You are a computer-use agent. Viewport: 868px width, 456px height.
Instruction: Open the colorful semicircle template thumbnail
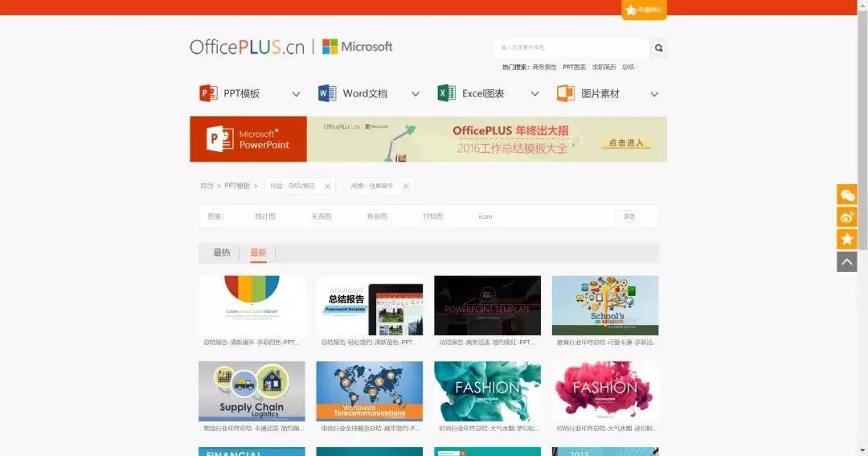(x=252, y=306)
